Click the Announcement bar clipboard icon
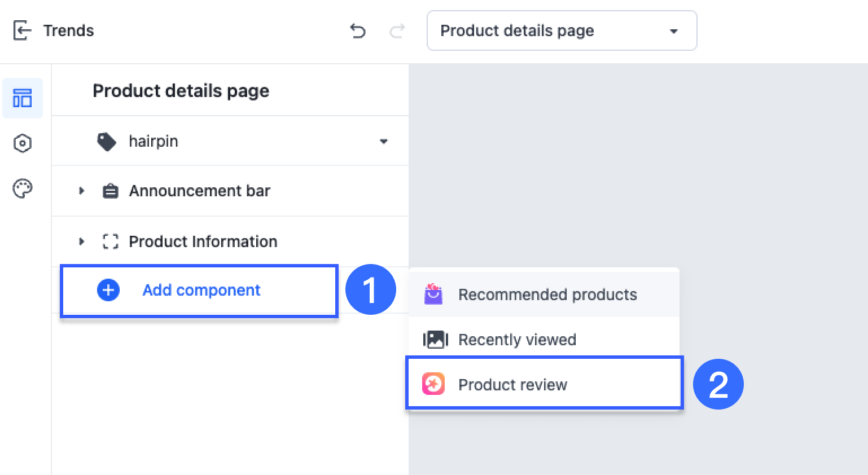 (x=111, y=191)
